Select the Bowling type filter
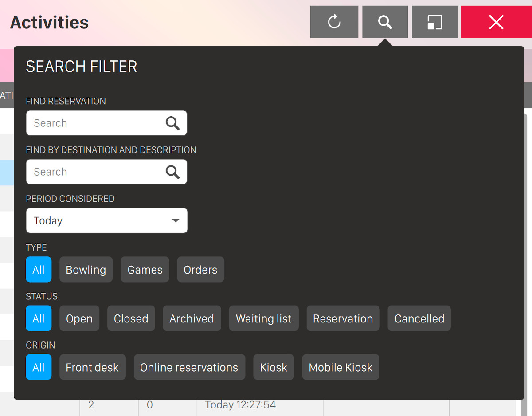Viewport: 532px width, 416px height. (x=86, y=270)
